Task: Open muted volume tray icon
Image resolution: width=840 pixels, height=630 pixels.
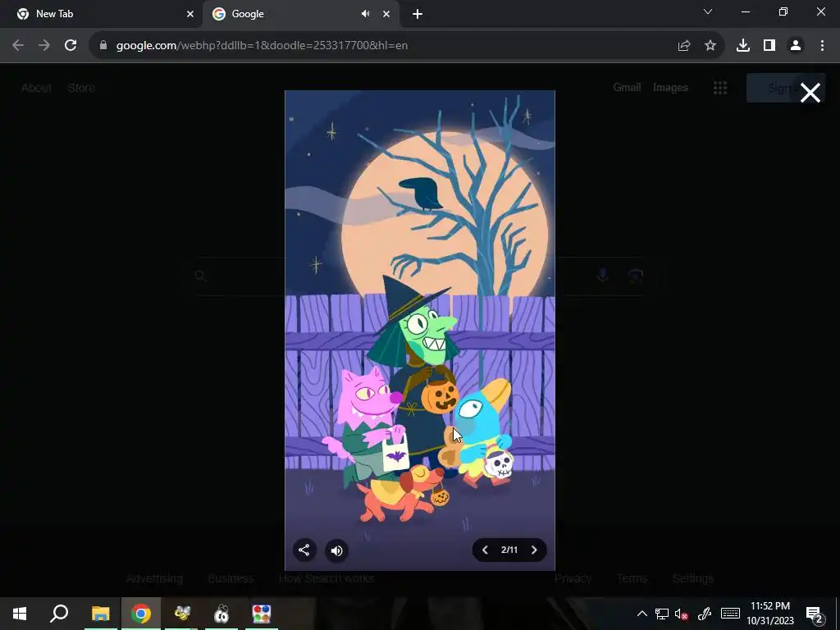Action: [682, 614]
